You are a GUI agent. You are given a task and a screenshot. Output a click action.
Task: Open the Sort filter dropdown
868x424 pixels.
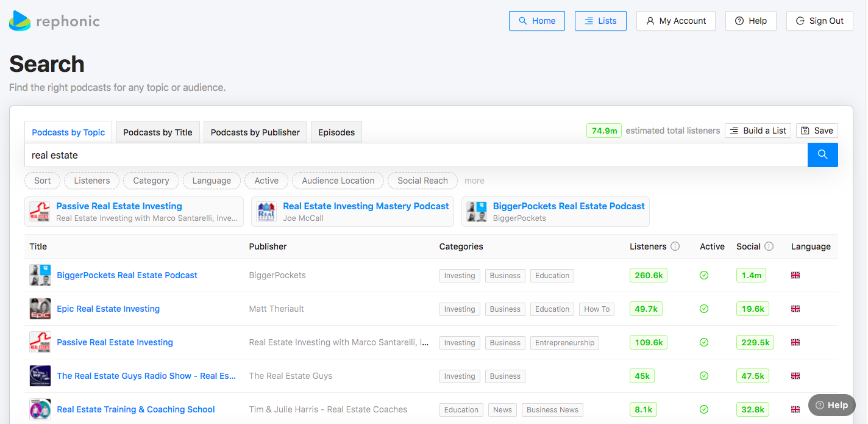(43, 181)
